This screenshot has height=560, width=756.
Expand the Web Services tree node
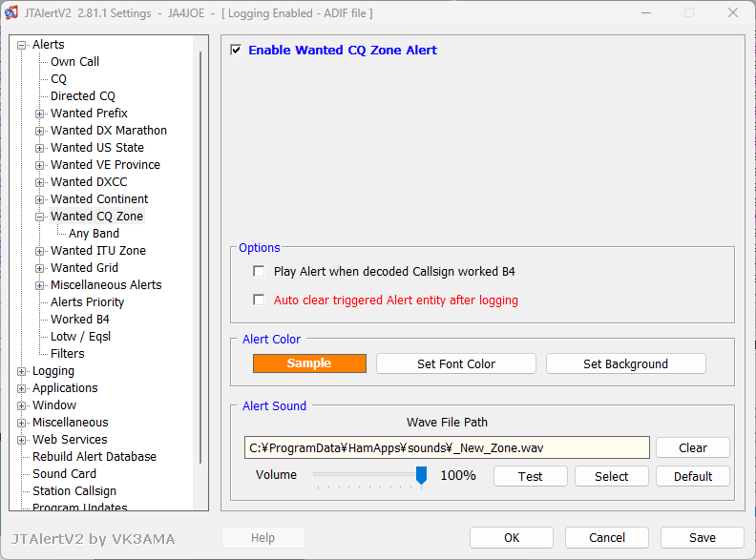(21, 440)
